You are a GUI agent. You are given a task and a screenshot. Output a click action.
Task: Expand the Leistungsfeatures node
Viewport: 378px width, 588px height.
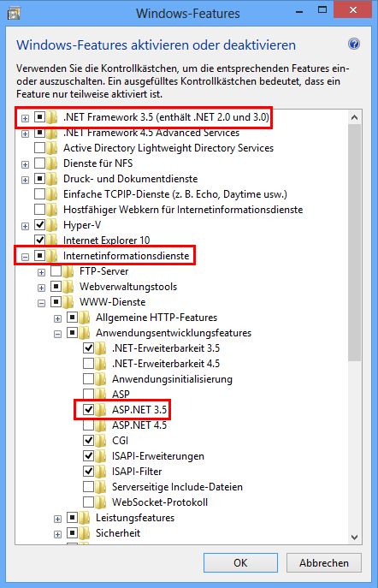pyautogui.click(x=57, y=519)
